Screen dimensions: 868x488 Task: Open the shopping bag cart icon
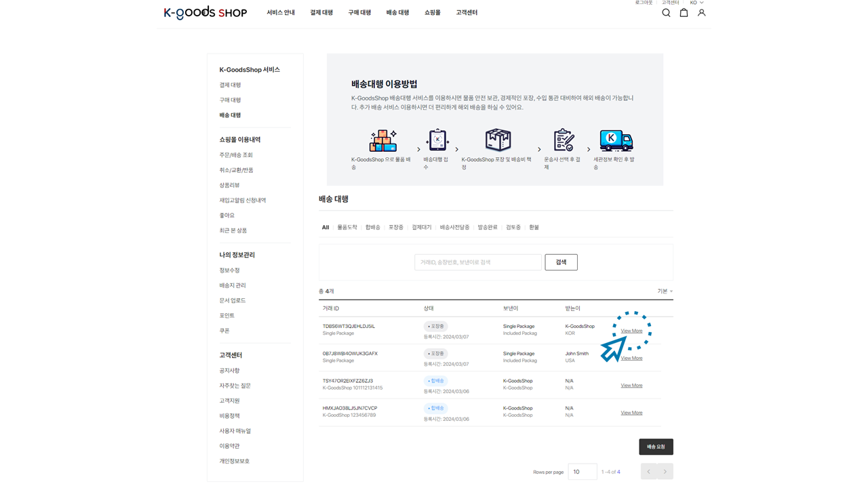[x=684, y=13]
